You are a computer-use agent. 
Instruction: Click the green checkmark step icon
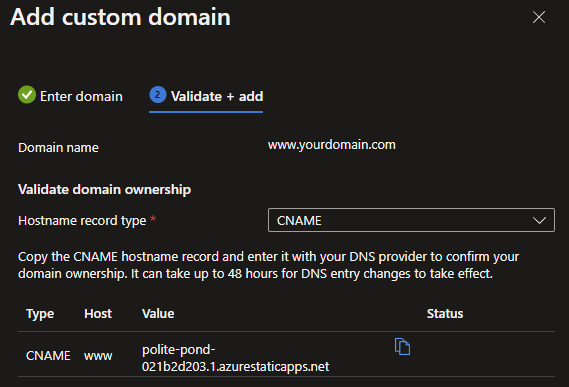[27, 95]
